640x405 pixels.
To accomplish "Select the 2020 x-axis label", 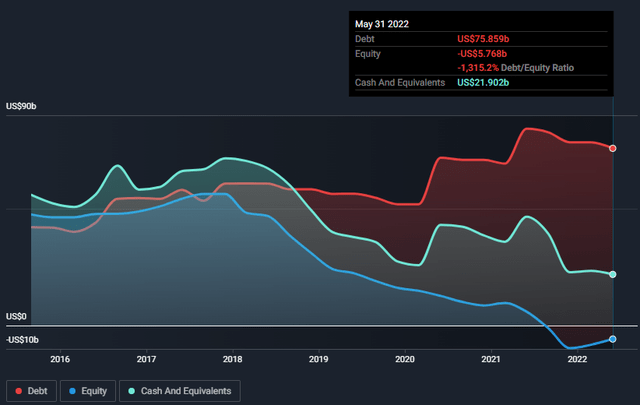I will click(x=405, y=358).
